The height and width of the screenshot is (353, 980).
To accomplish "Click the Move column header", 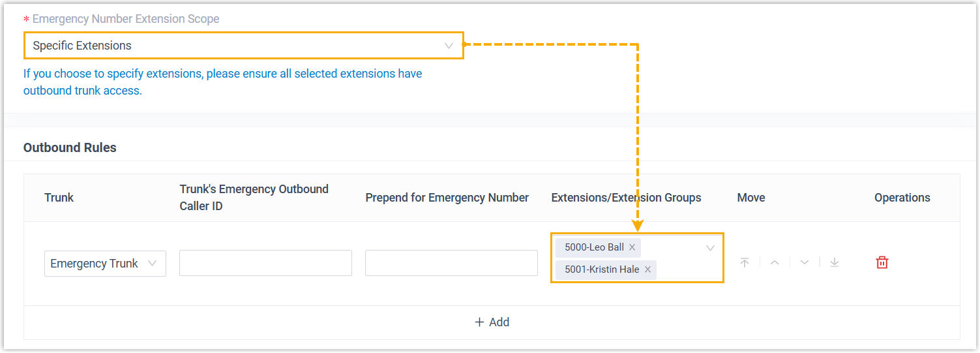I will tap(751, 198).
